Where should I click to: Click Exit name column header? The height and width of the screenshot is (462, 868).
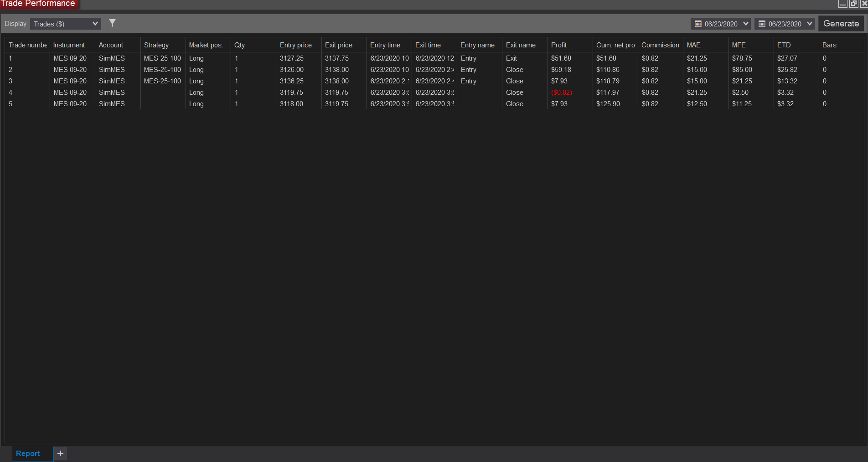pyautogui.click(x=524, y=45)
